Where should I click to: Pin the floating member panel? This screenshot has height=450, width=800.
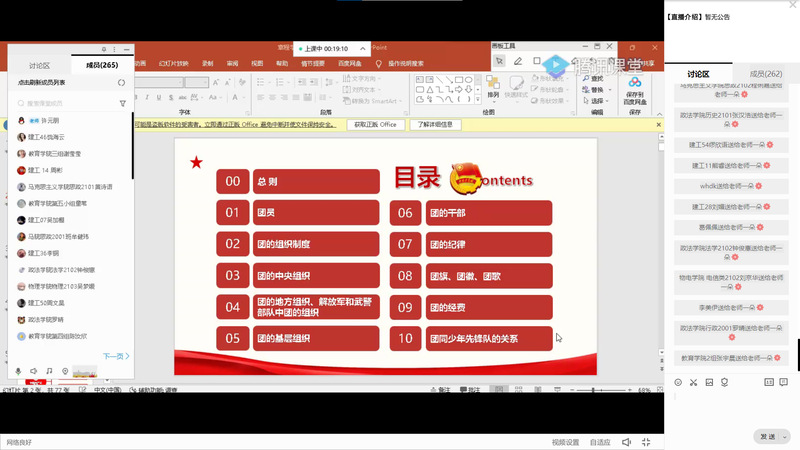pos(104,49)
